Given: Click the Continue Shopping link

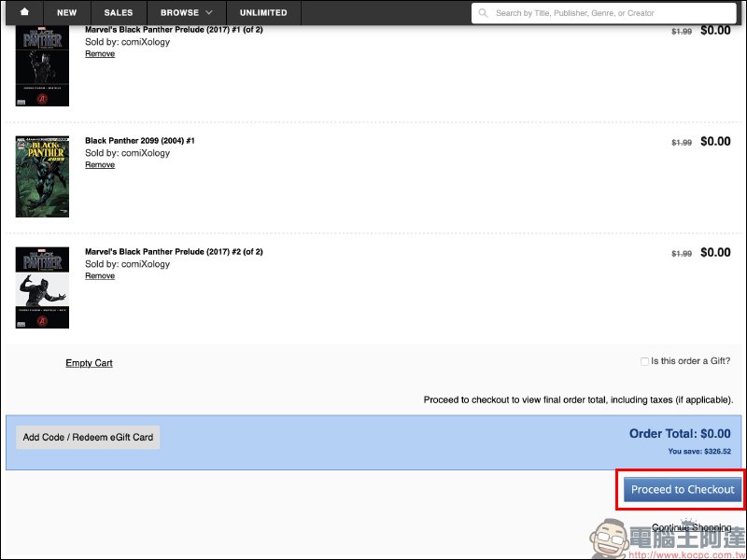Looking at the screenshot, I should (691, 527).
